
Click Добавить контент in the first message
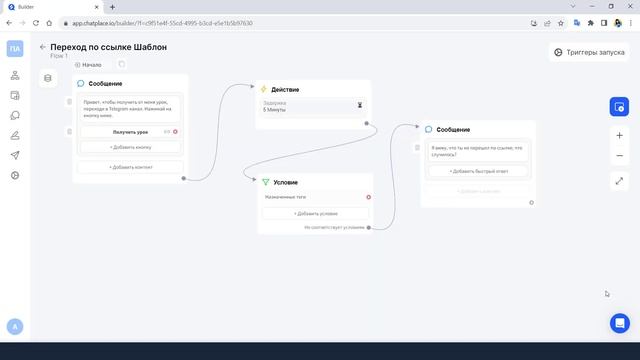[130, 167]
